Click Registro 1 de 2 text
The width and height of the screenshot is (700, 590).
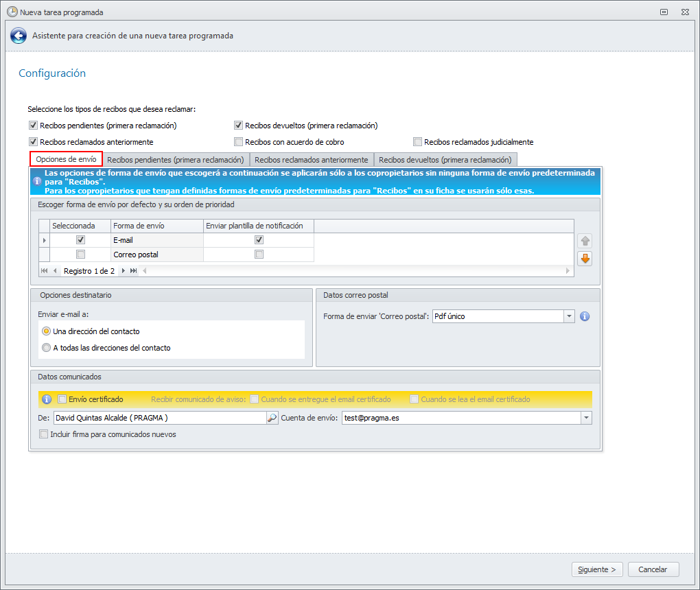[89, 271]
